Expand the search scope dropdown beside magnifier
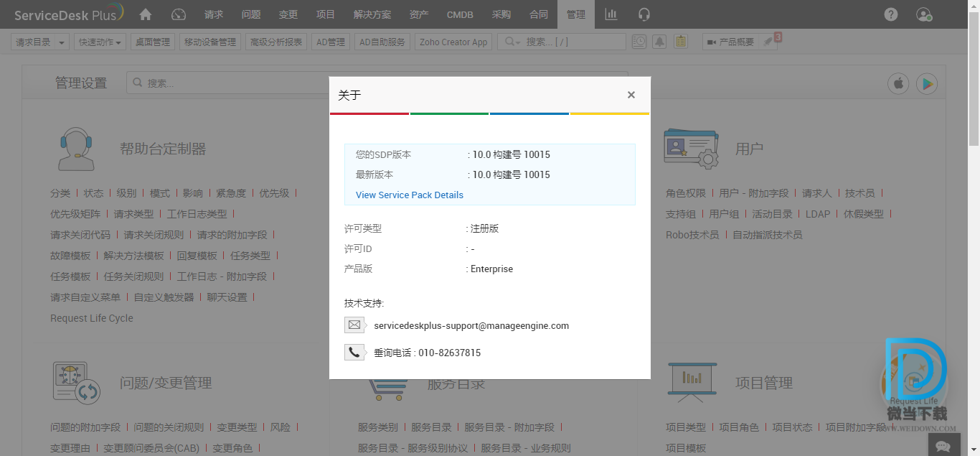Viewport: 980px width, 456px height. 512,42
